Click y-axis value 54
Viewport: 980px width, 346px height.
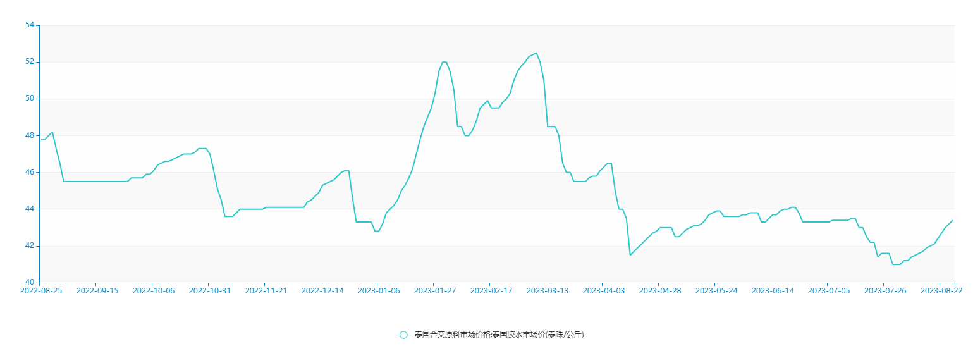[x=30, y=25]
